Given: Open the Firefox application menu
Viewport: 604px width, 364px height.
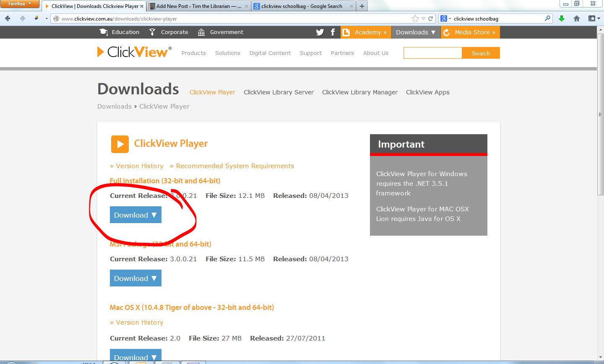Looking at the screenshot, I should [19, 4].
